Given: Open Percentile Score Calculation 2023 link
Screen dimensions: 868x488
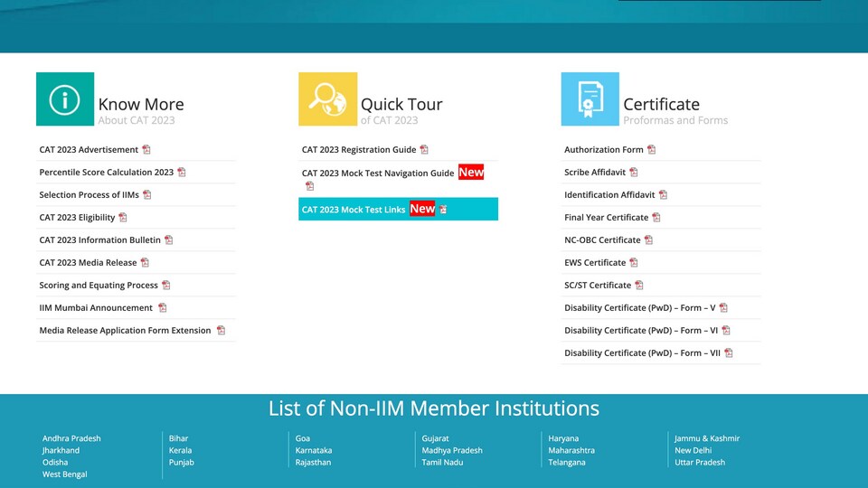Looking at the screenshot, I should coord(107,172).
